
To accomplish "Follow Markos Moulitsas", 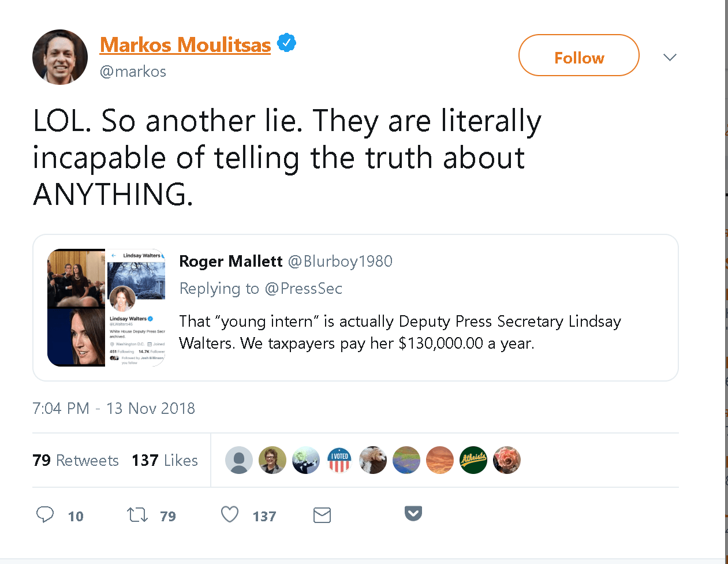I will click(x=578, y=55).
